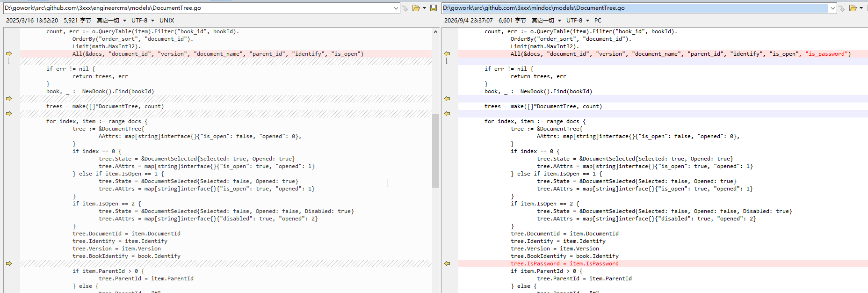The height and width of the screenshot is (293, 868).
Task: Expand the right file path history dropdown
Action: [833, 8]
